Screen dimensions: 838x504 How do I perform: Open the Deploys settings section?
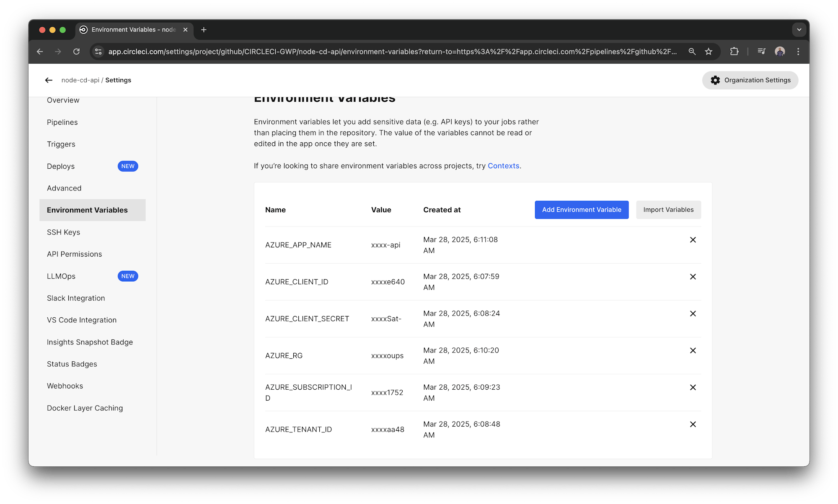(60, 166)
